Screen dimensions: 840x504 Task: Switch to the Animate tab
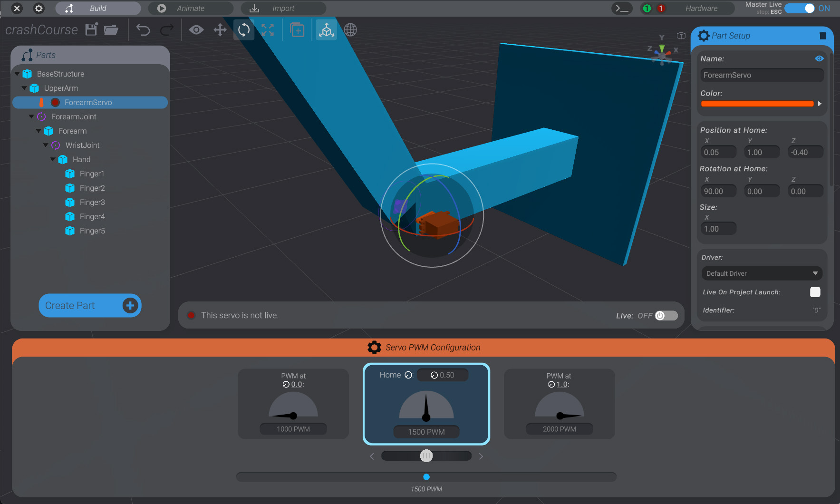point(191,8)
